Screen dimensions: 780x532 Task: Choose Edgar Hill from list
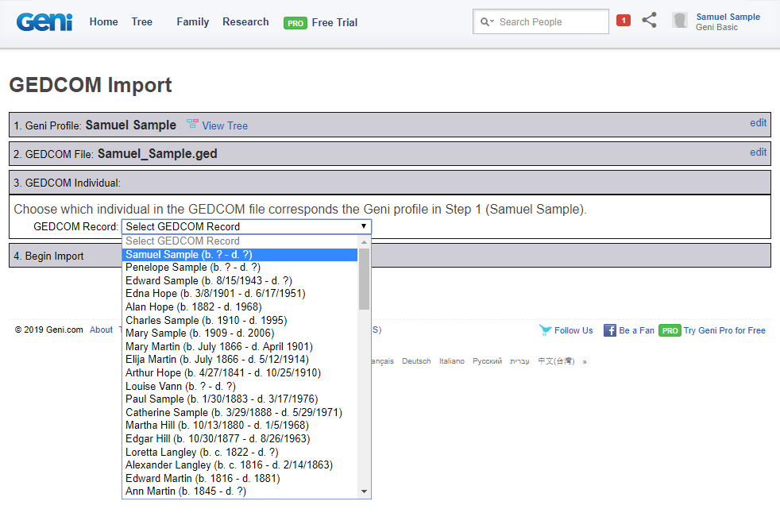click(x=239, y=439)
